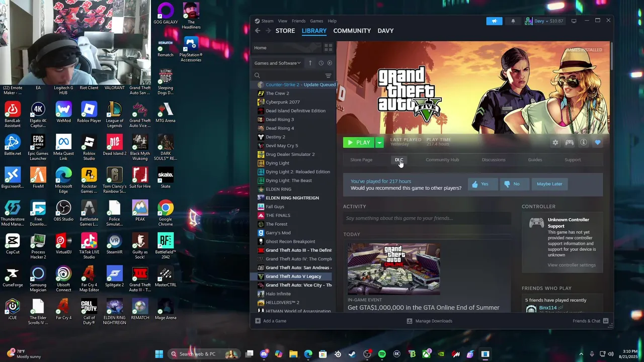Click the green PLAY button
The width and height of the screenshot is (644, 362).
click(359, 143)
